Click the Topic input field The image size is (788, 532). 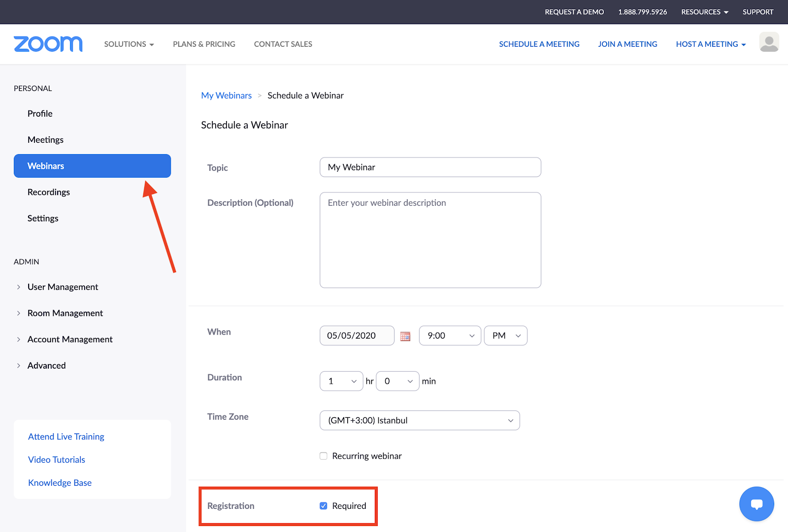(430, 167)
